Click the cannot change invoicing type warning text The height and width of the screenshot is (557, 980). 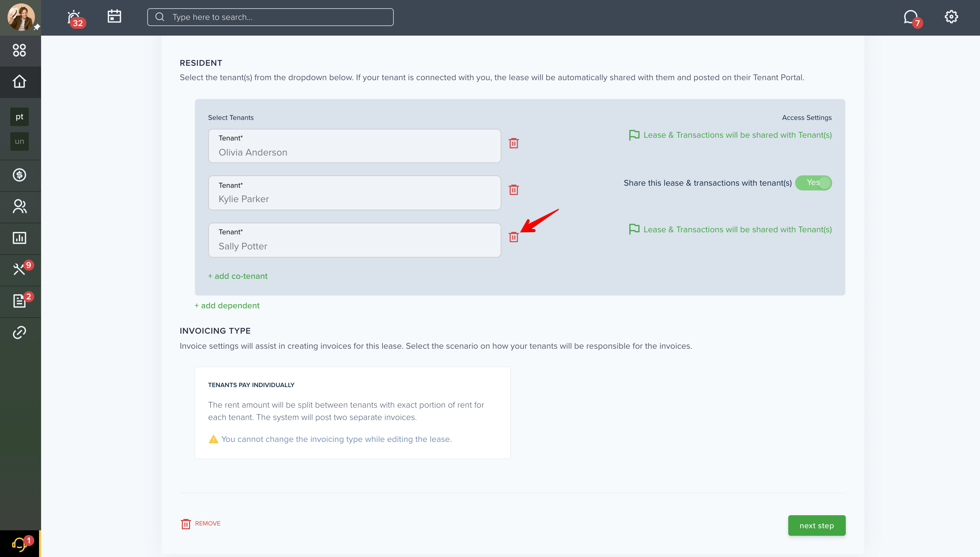(337, 439)
